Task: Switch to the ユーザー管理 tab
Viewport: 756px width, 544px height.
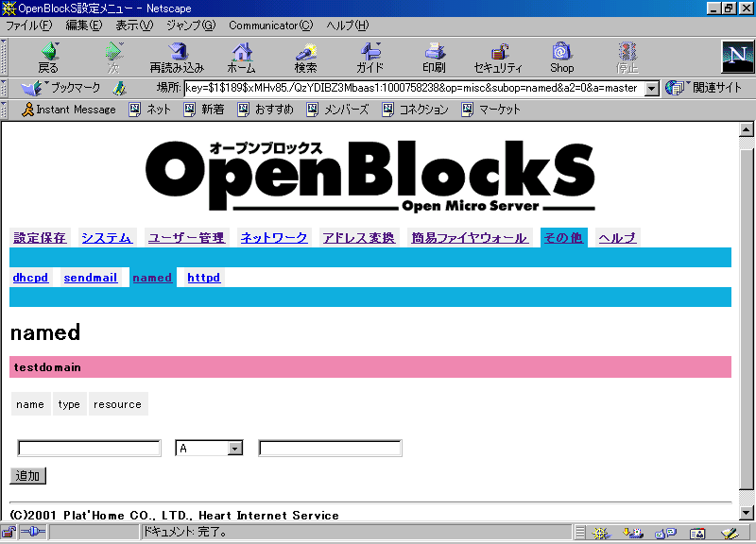Action: 186,238
